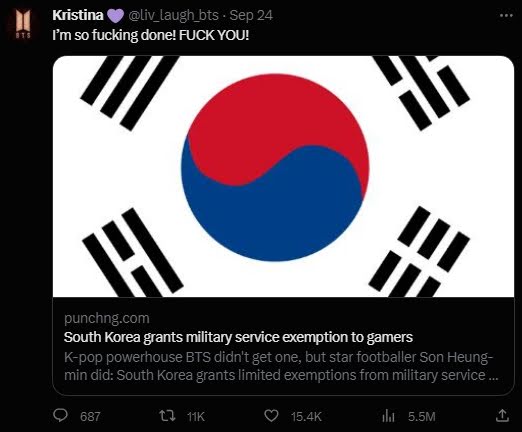Click the article description mentioning Son Heung-min
The height and width of the screenshot is (432, 522).
pyautogui.click(x=281, y=366)
